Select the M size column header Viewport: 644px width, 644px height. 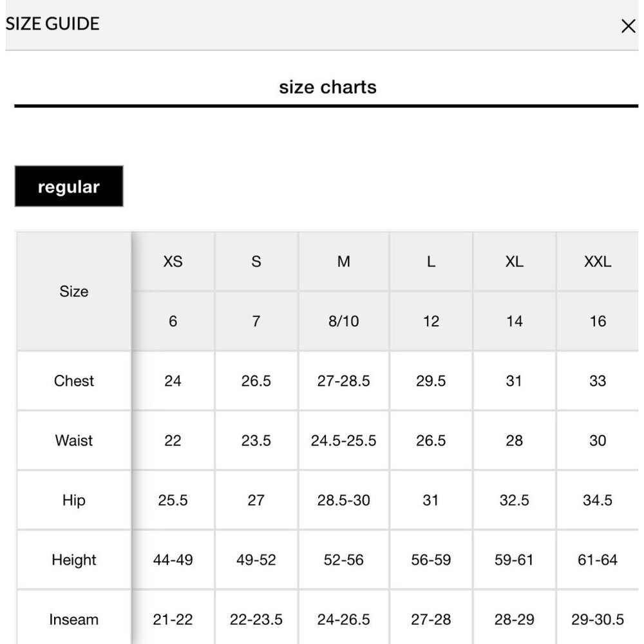pos(343,261)
